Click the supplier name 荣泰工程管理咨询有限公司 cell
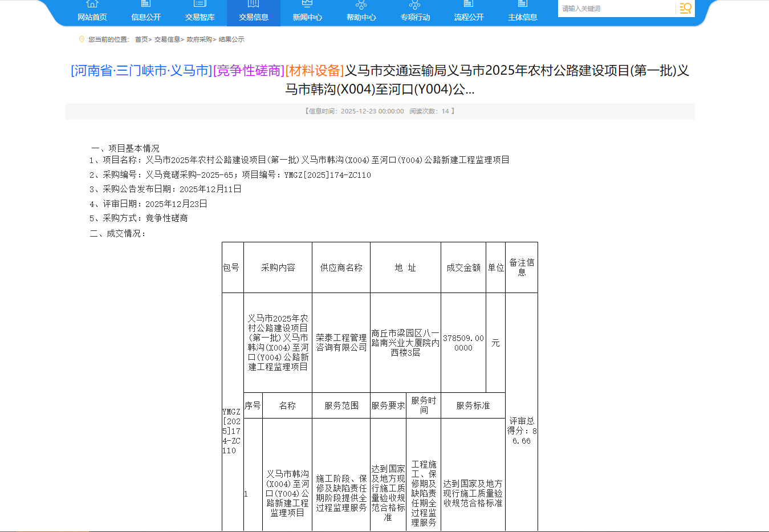Screen dimensions: 769x532 pos(341,343)
